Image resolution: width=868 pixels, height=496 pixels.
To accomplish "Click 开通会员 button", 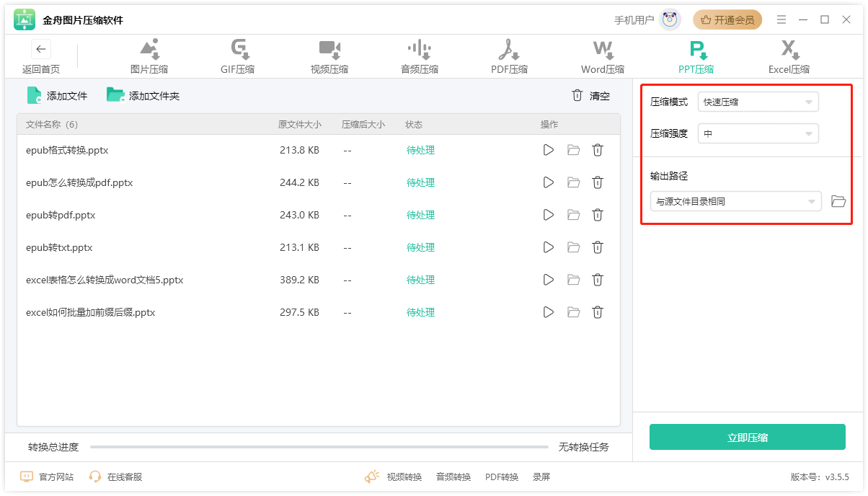I will coord(727,20).
